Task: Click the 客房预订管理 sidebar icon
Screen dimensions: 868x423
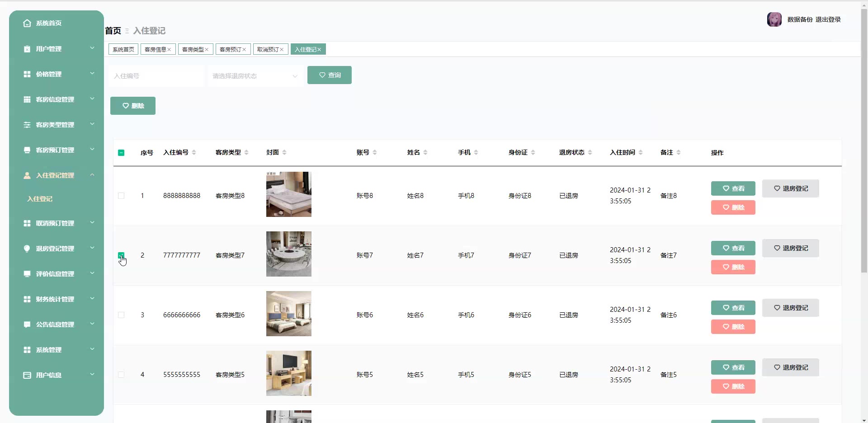Action: tap(27, 150)
